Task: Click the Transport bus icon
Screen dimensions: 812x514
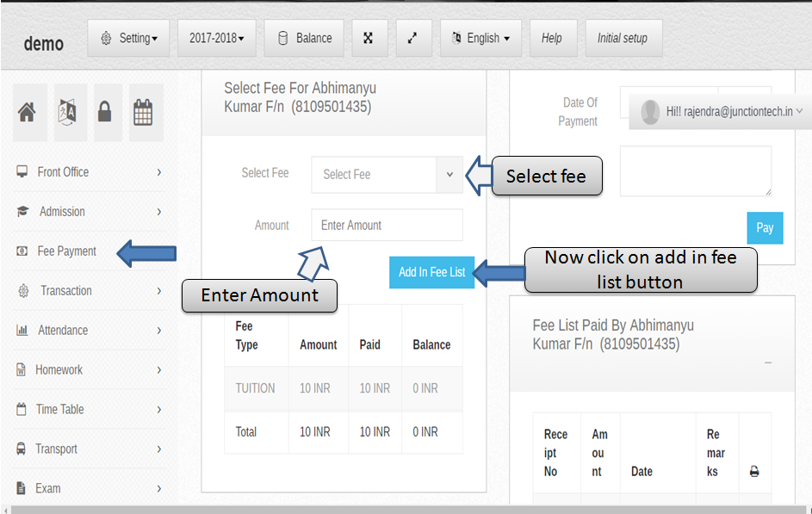Action: 21,449
